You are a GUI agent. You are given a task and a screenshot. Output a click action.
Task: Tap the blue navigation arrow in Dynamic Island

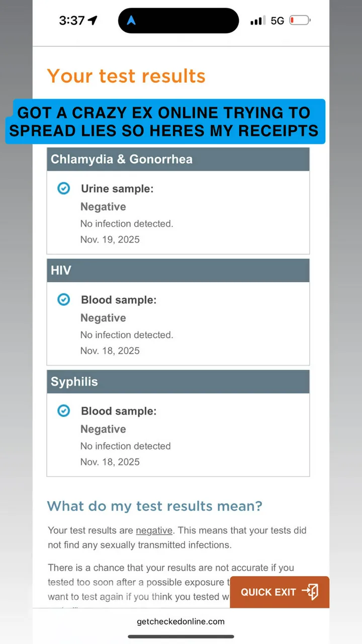(132, 21)
